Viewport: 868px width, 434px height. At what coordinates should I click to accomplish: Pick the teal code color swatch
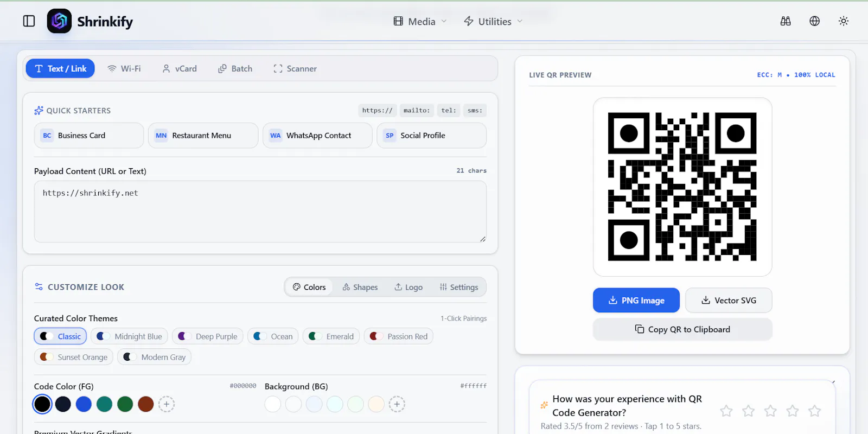point(104,404)
